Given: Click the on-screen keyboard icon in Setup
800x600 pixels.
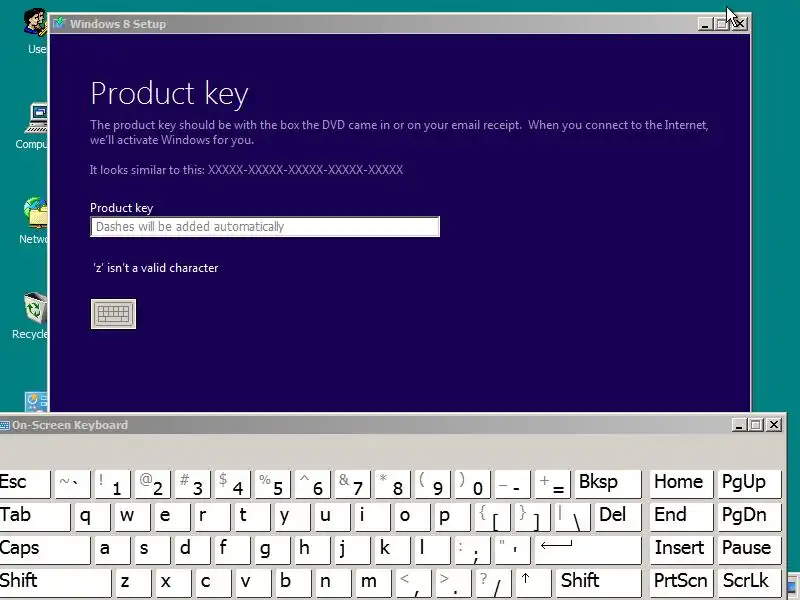Looking at the screenshot, I should (113, 314).
